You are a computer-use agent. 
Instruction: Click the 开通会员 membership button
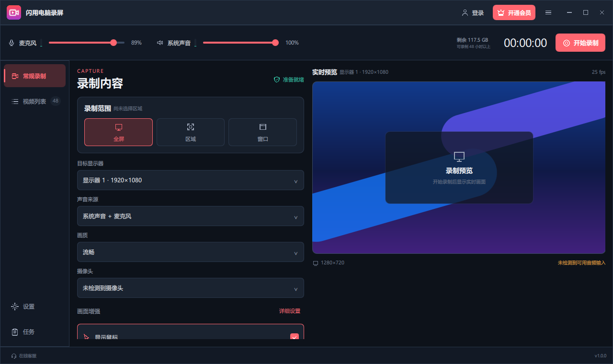[514, 12]
